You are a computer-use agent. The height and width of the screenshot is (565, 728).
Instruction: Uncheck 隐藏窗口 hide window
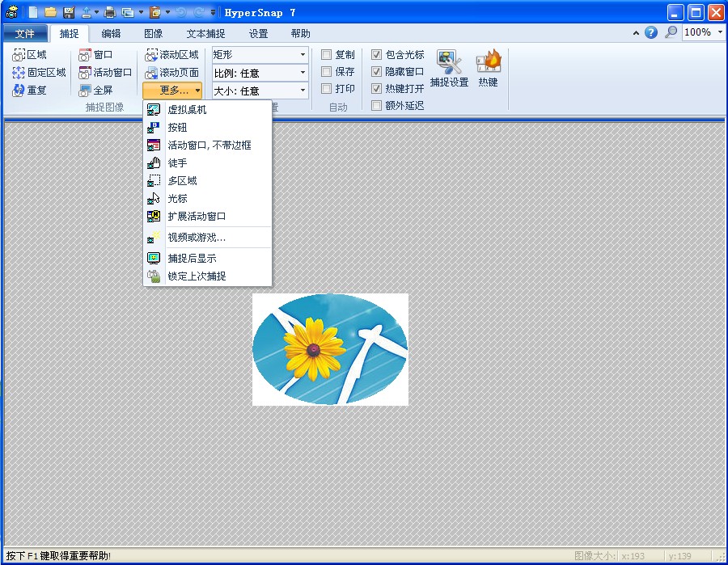click(x=376, y=71)
